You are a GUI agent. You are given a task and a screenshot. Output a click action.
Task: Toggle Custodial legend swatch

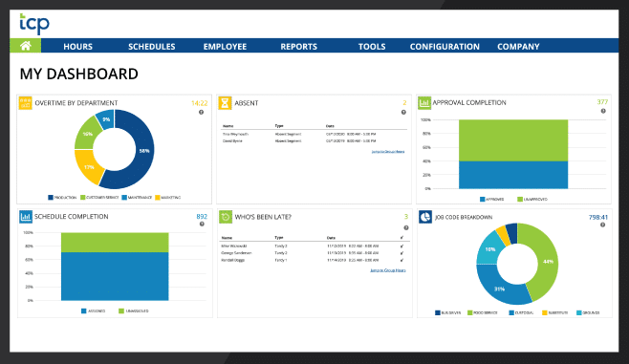pos(511,312)
